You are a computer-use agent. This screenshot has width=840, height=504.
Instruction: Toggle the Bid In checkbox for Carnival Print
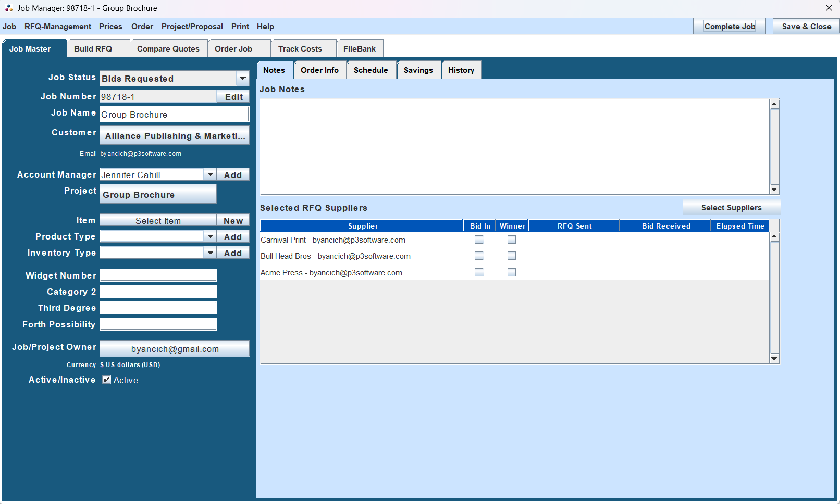[x=479, y=240]
